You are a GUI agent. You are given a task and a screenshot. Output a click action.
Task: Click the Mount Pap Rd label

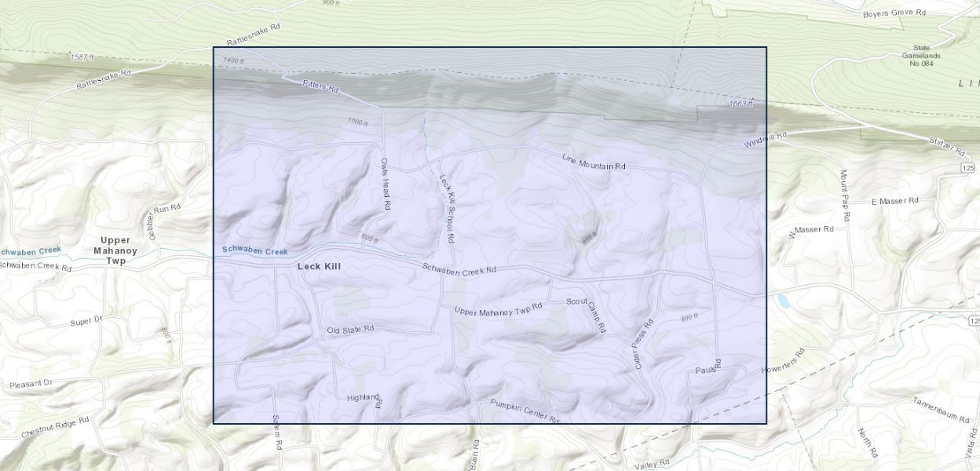click(x=845, y=195)
